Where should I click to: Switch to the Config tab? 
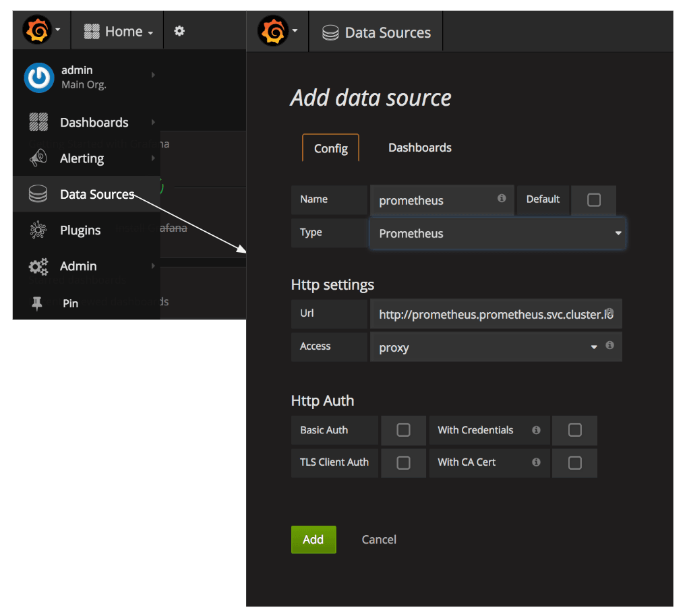pos(331,148)
